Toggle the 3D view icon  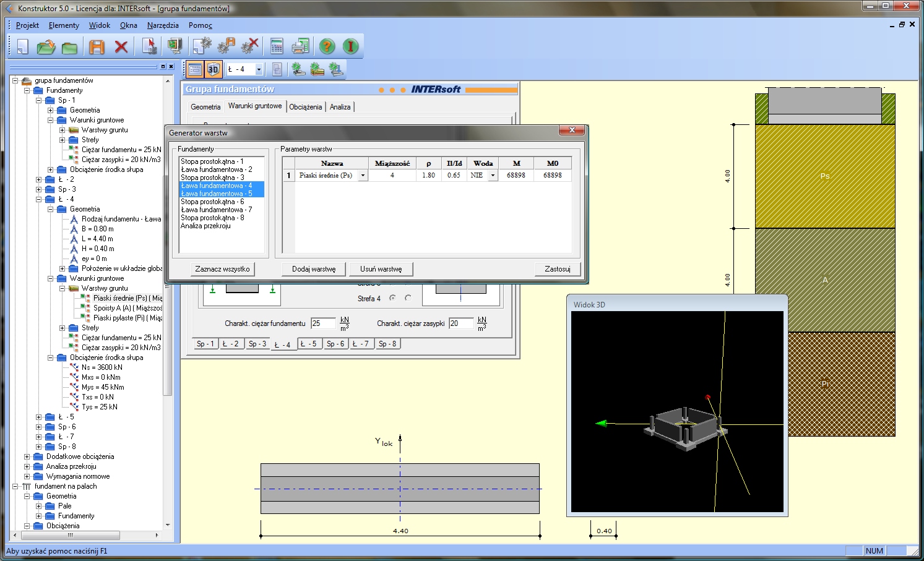coord(213,69)
